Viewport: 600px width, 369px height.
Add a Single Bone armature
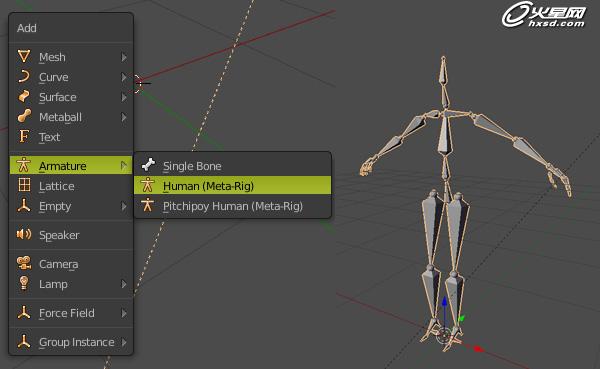coord(232,166)
